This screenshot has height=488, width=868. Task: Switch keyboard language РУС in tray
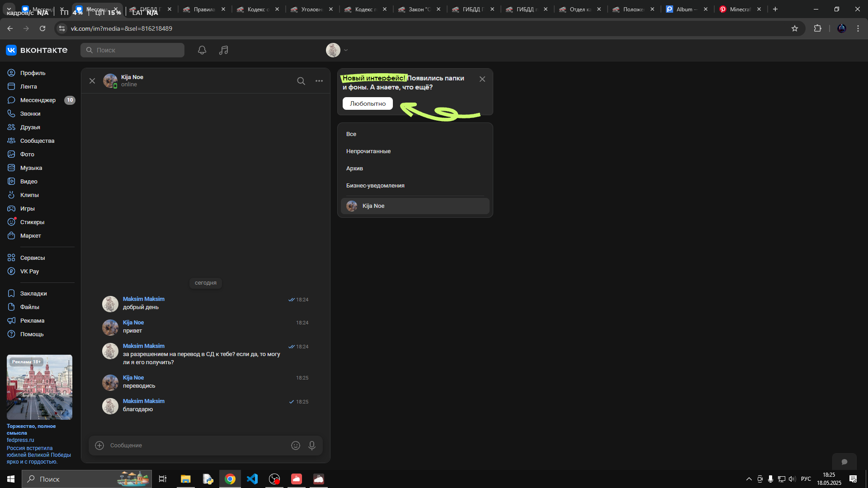[806, 479]
